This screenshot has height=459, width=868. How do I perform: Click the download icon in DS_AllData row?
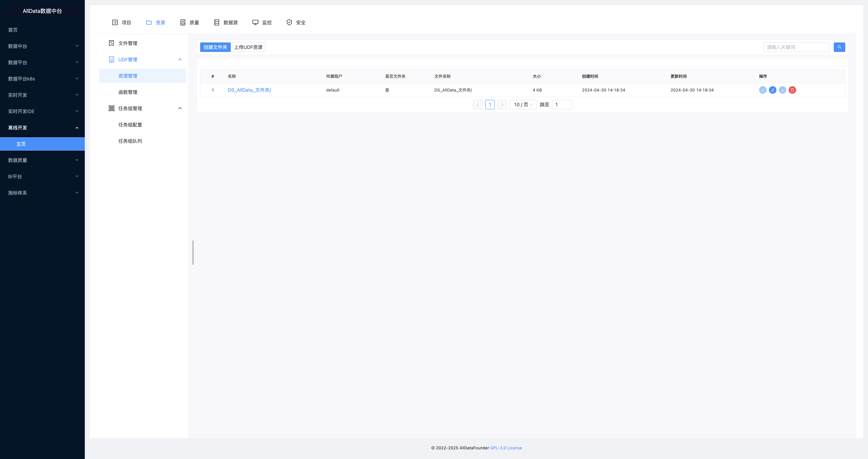[782, 90]
